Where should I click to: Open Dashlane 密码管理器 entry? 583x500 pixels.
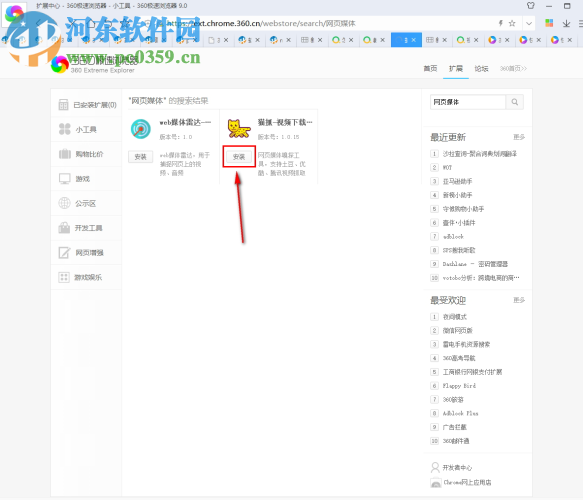[475, 264]
